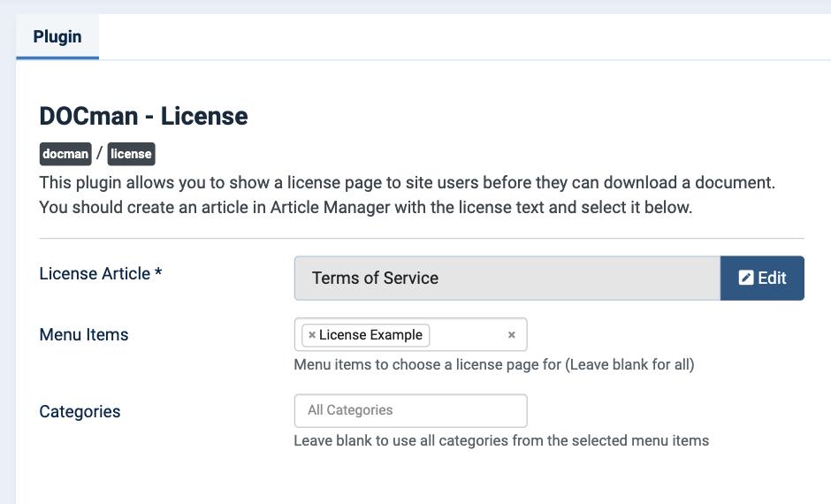Click the required asterisk beside License Article
The width and height of the screenshot is (831, 504).
158,271
